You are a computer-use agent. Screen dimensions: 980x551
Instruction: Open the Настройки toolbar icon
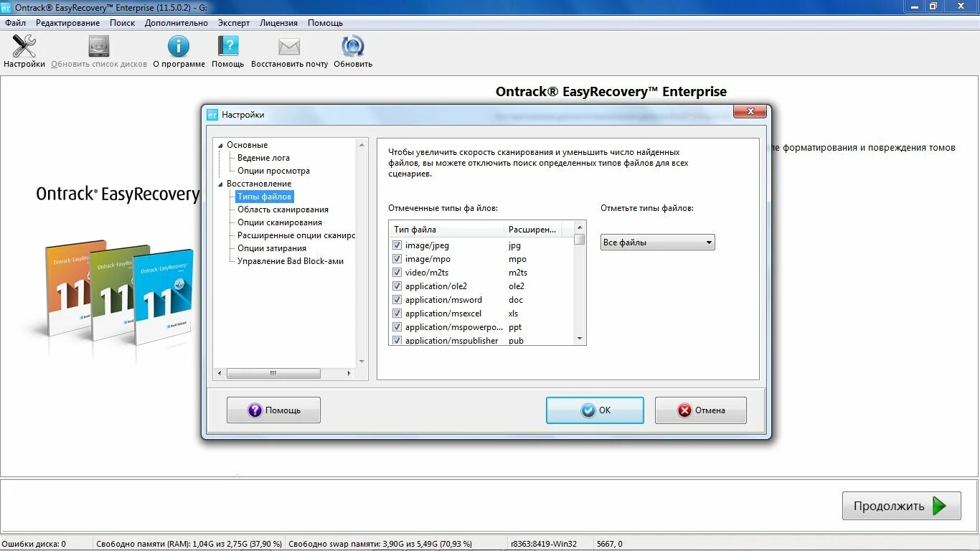[x=24, y=47]
